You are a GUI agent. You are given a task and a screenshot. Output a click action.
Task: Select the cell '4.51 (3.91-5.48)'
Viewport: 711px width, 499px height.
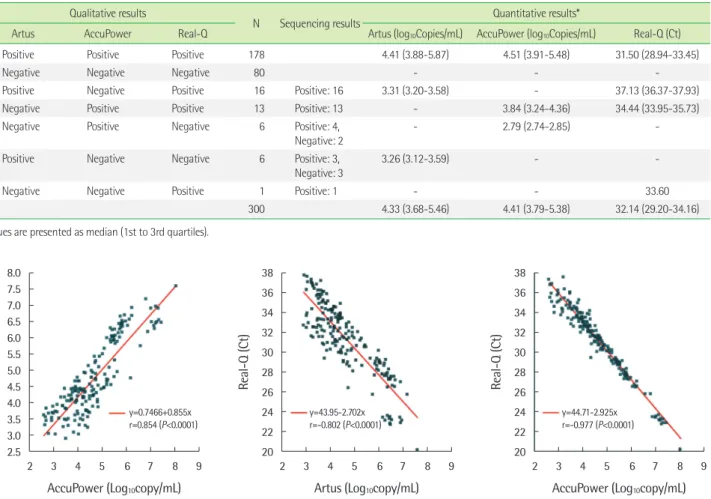pos(536,54)
